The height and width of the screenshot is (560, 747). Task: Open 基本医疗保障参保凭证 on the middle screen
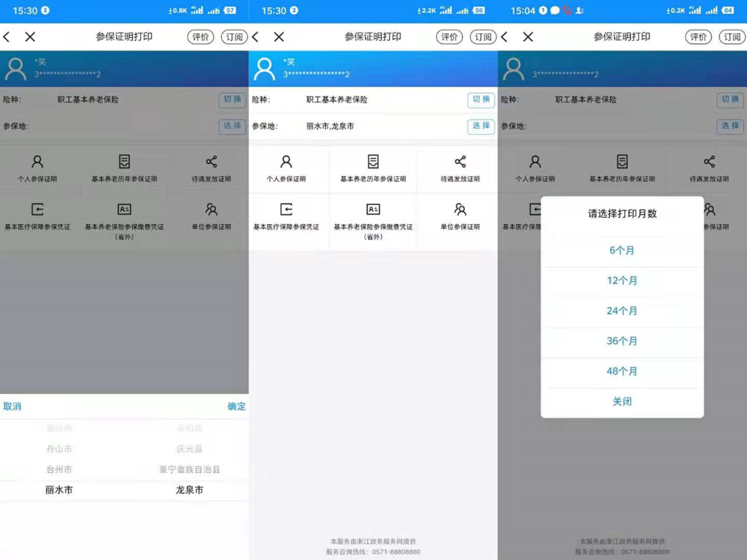286,210
